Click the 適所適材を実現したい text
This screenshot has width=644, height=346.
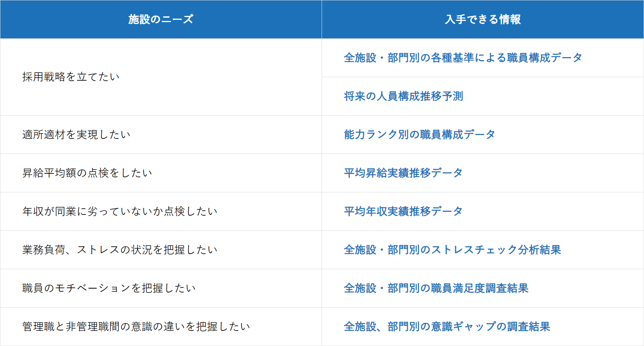76,135
